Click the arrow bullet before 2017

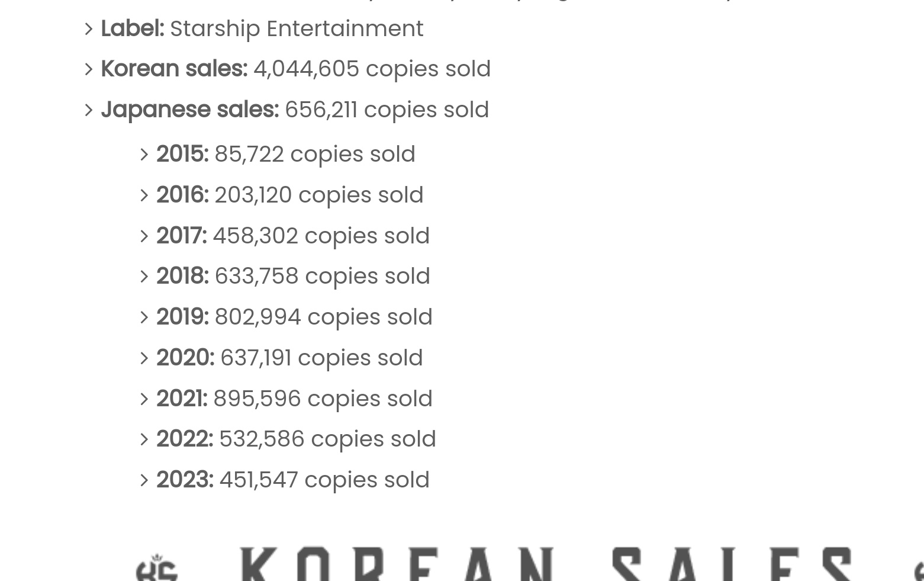[x=144, y=236]
